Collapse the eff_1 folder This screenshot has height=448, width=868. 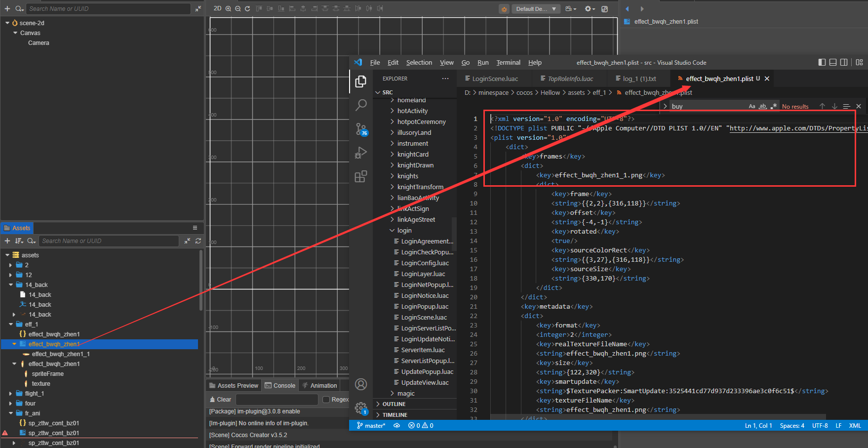[10, 325]
